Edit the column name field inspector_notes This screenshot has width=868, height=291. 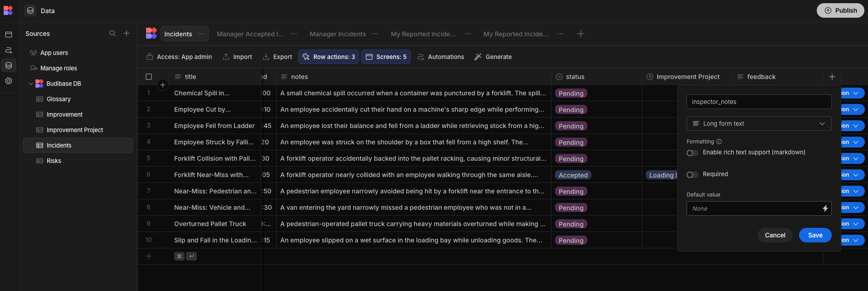click(759, 102)
